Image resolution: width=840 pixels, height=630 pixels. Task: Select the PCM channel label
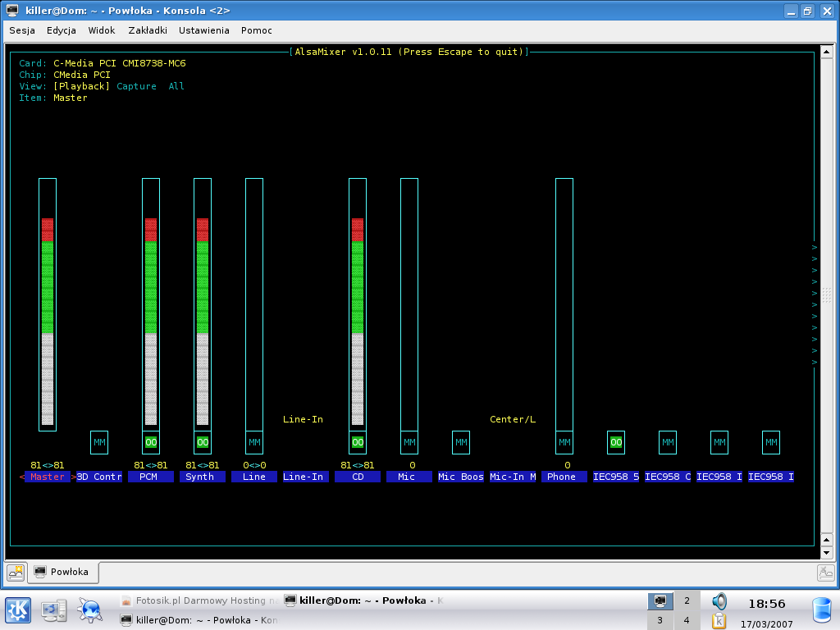[x=151, y=477]
